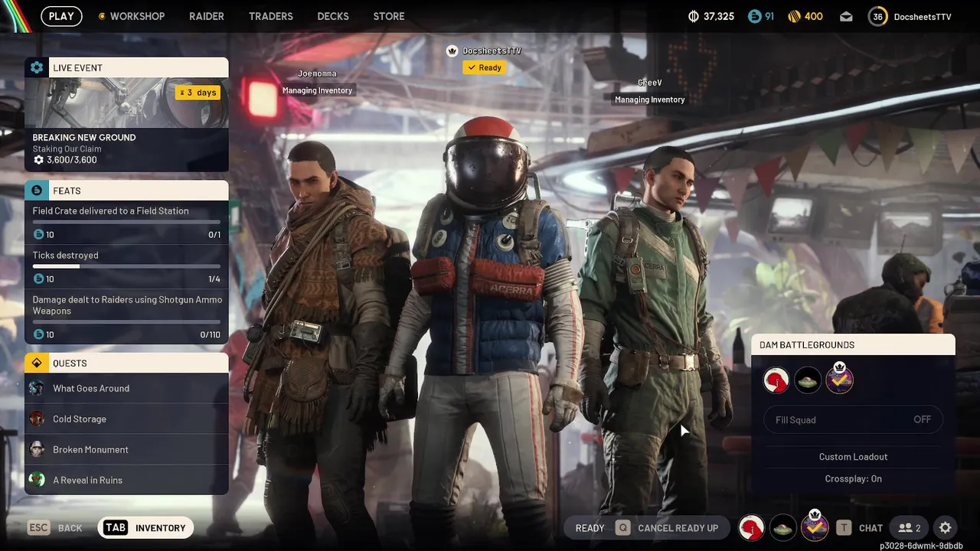The width and height of the screenshot is (980, 551).
Task: Click the coin currency icon beside 37,325
Action: tap(694, 16)
